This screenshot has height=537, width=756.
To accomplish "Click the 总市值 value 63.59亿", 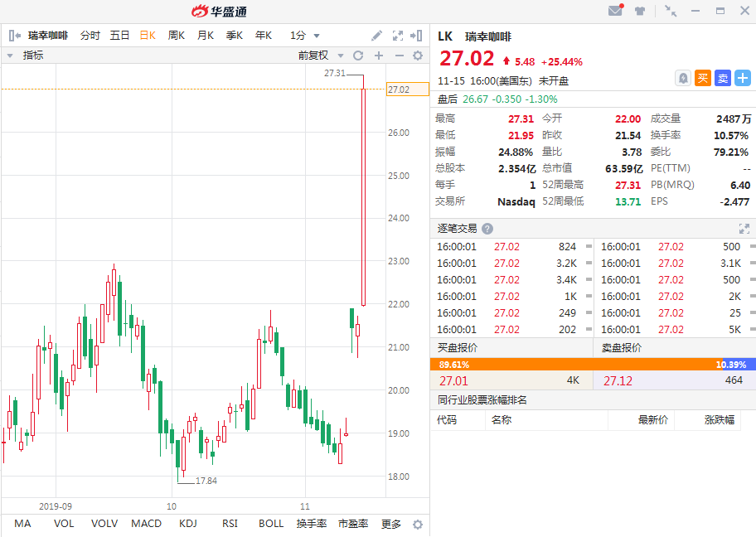I will coord(624,169).
